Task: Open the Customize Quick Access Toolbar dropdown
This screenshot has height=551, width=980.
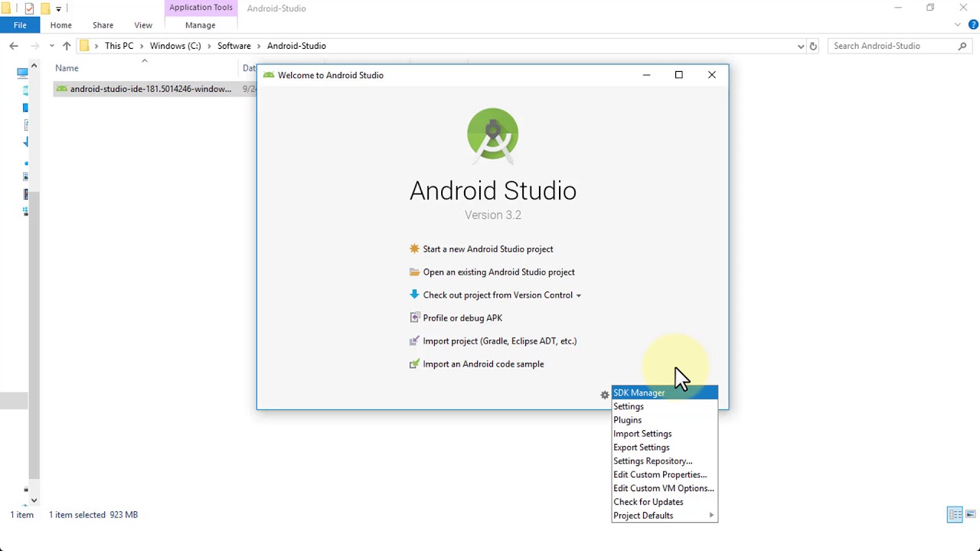Action: pyautogui.click(x=58, y=9)
